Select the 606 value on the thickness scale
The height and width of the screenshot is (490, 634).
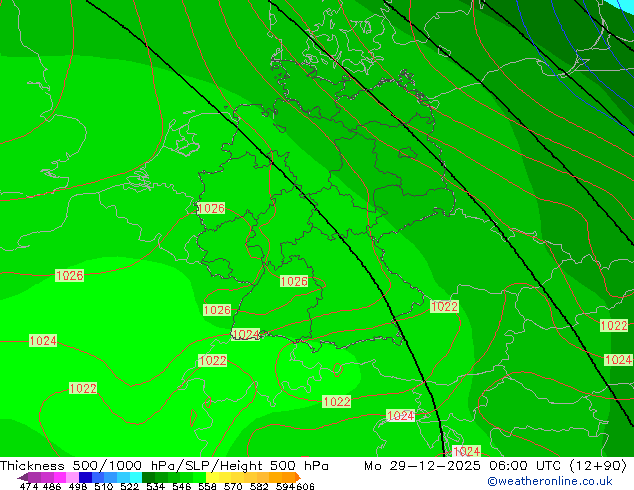(304, 486)
